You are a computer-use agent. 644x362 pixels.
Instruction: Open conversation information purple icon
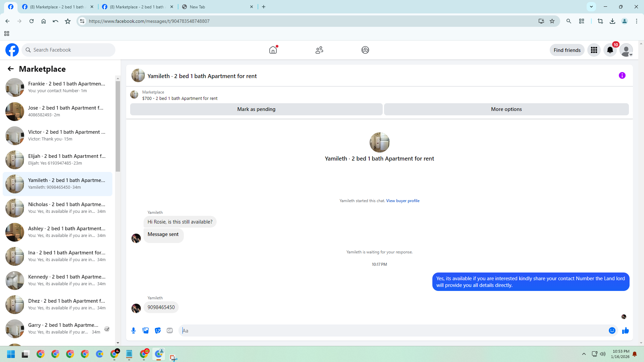pyautogui.click(x=622, y=75)
